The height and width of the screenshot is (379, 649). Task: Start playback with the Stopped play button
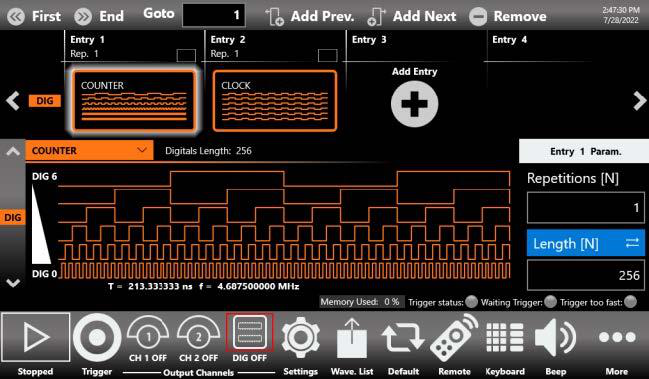pos(36,337)
